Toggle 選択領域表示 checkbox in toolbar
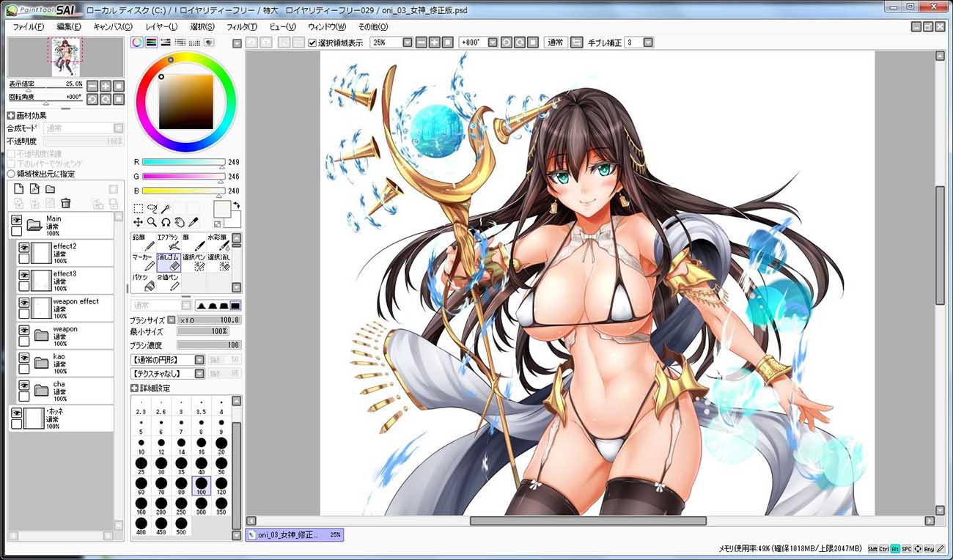Screen dimensions: 953x560 [313, 43]
